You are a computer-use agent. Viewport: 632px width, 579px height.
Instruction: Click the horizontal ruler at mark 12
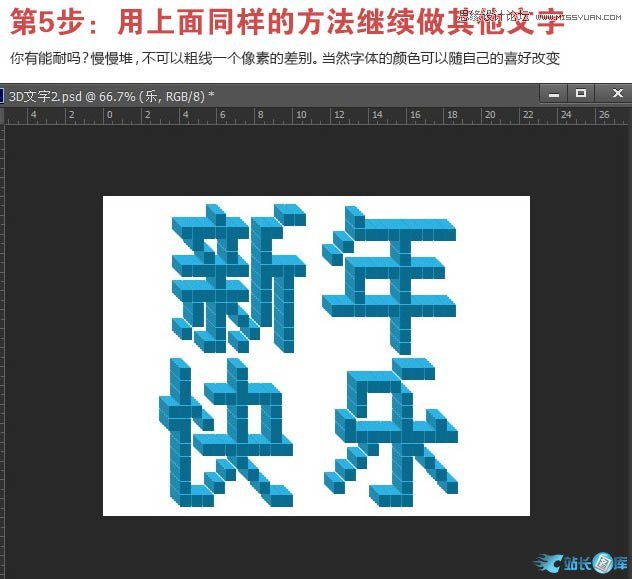pos(339,115)
